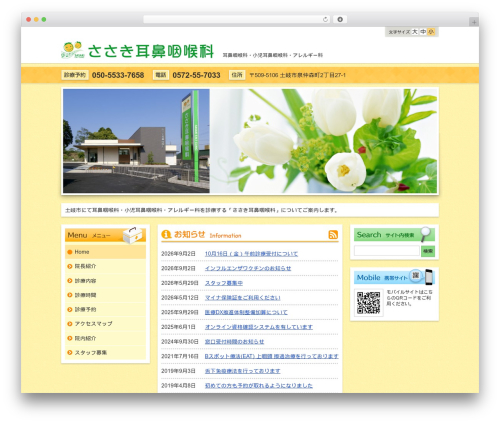The height and width of the screenshot is (423, 500).
Task: Set font size to 小 (small)
Action: (x=431, y=32)
